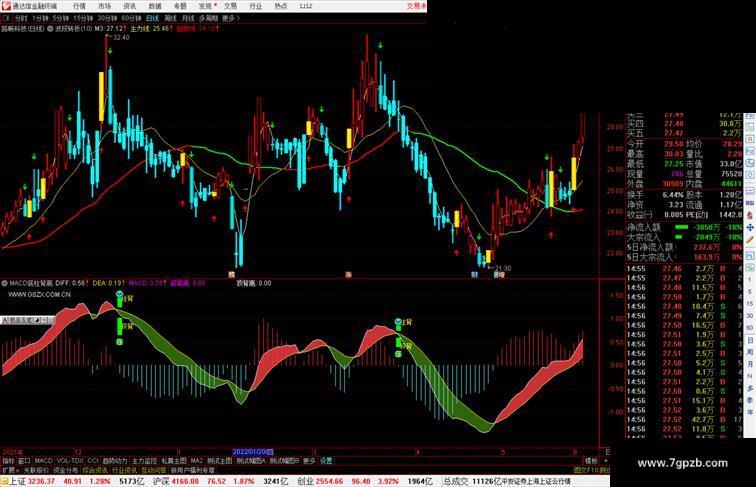Select 60 minute shortcut in right sidebar

(x=750, y=328)
